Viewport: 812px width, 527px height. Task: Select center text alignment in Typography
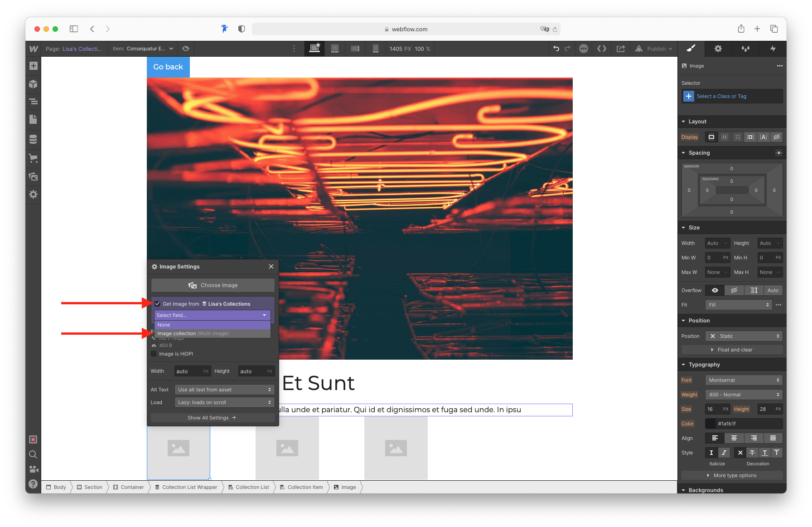coord(734,438)
